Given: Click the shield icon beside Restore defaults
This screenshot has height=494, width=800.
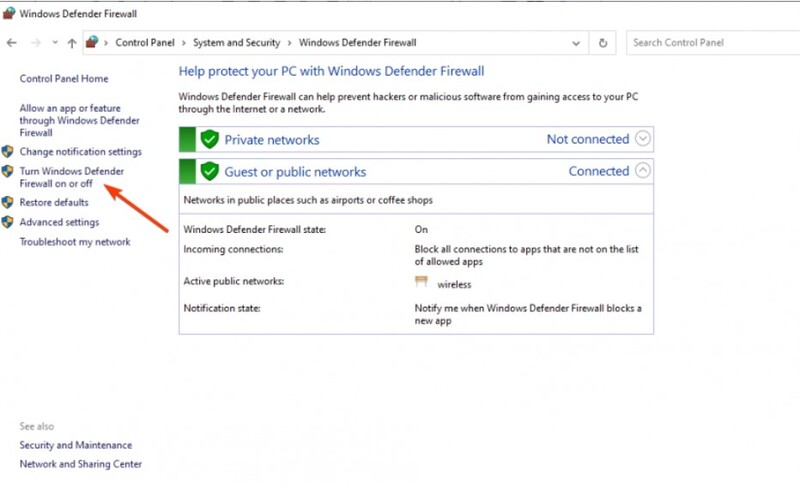Looking at the screenshot, I should (7, 202).
